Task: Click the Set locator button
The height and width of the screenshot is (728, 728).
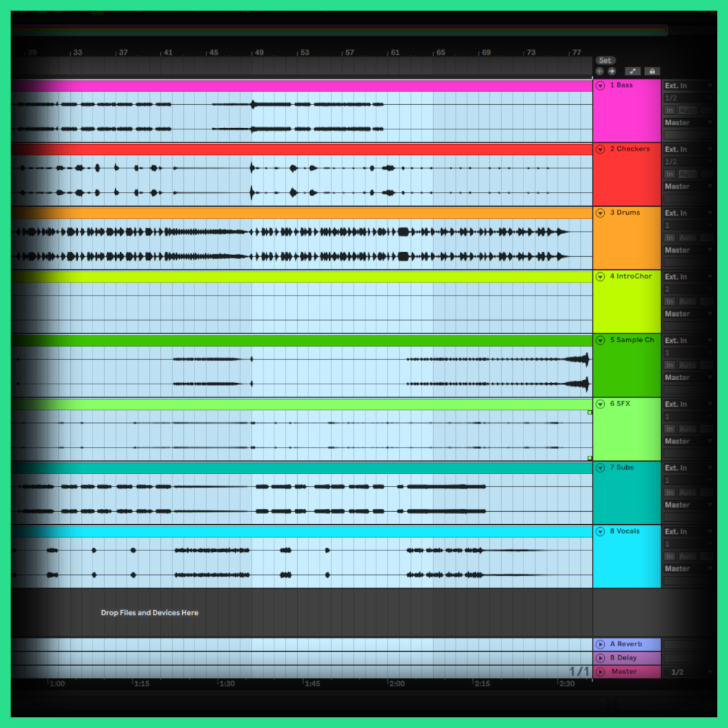Action: point(605,60)
